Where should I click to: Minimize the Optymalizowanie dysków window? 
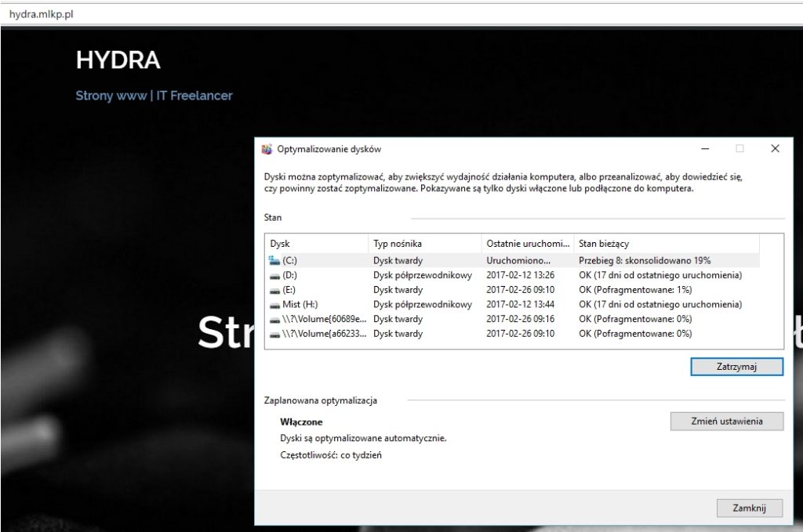(x=705, y=149)
